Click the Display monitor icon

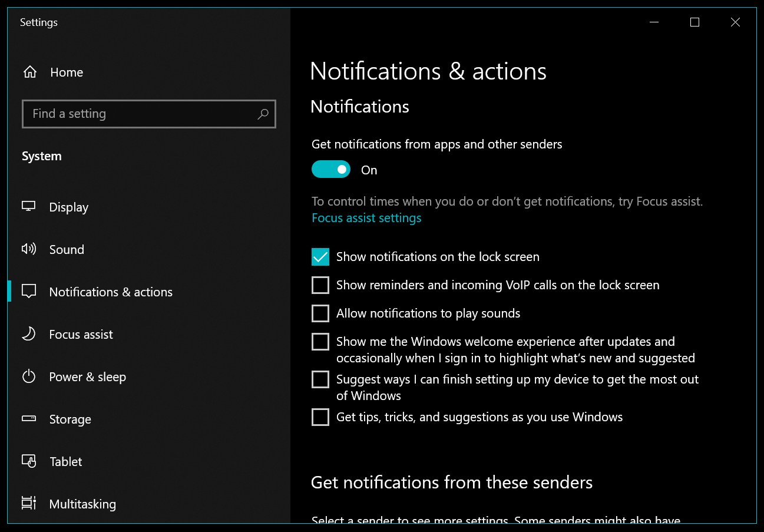coord(29,207)
